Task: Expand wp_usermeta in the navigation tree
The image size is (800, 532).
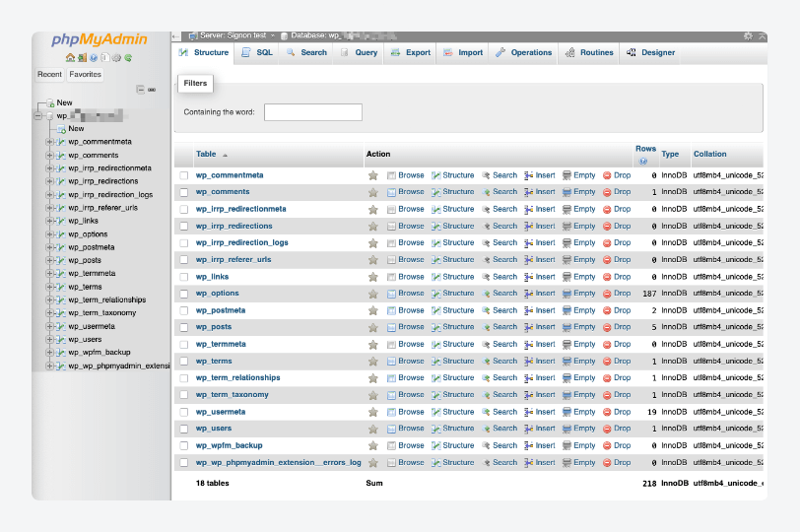Action: pyautogui.click(x=49, y=326)
